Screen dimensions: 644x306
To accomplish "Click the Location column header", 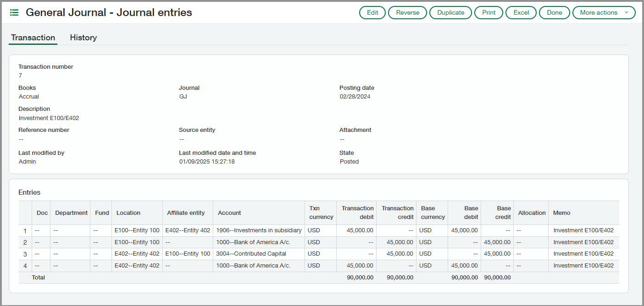I will pyautogui.click(x=128, y=213).
